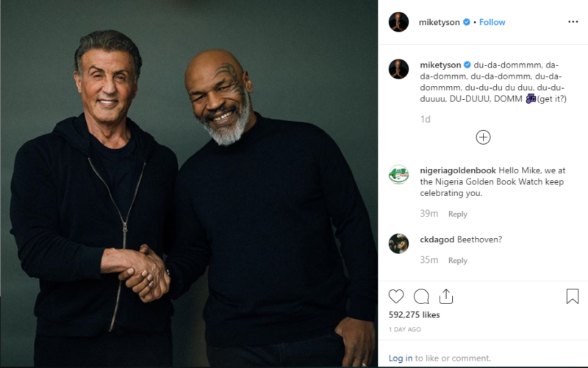Image resolution: width=588 pixels, height=368 pixels.
Task: Open nigeriagoldenbook profile avatar
Action: pos(398,175)
